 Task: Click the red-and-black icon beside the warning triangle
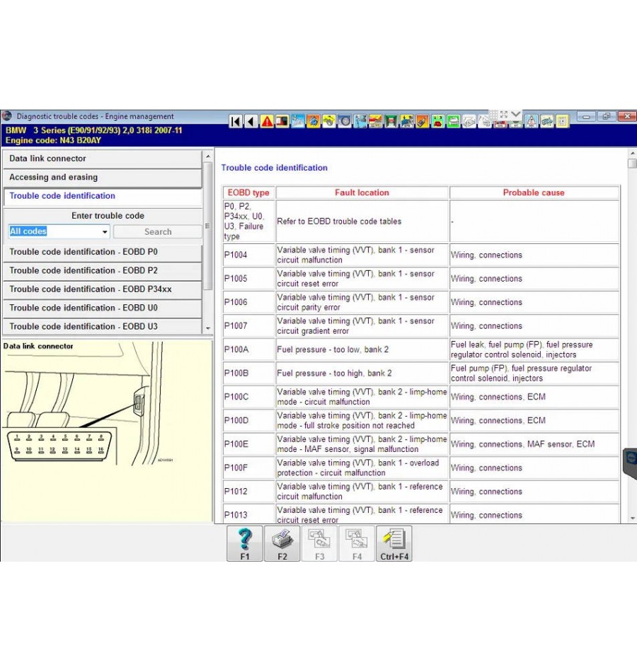click(282, 121)
